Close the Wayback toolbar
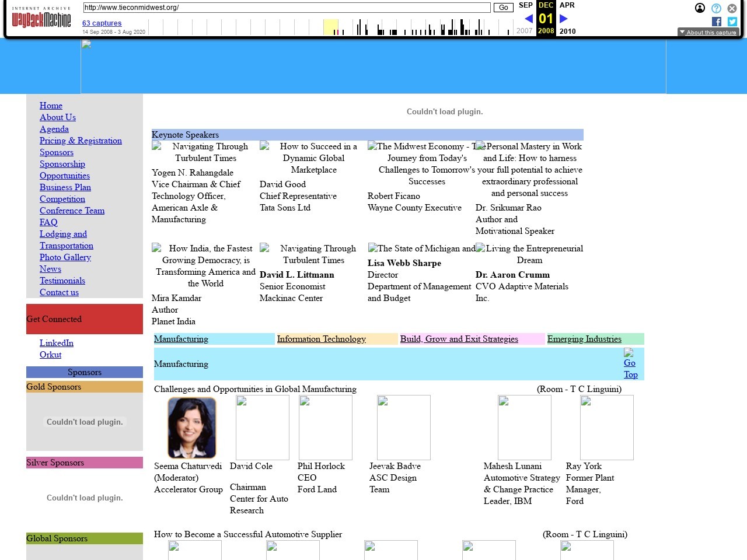Image resolution: width=747 pixels, height=560 pixels. click(x=732, y=8)
